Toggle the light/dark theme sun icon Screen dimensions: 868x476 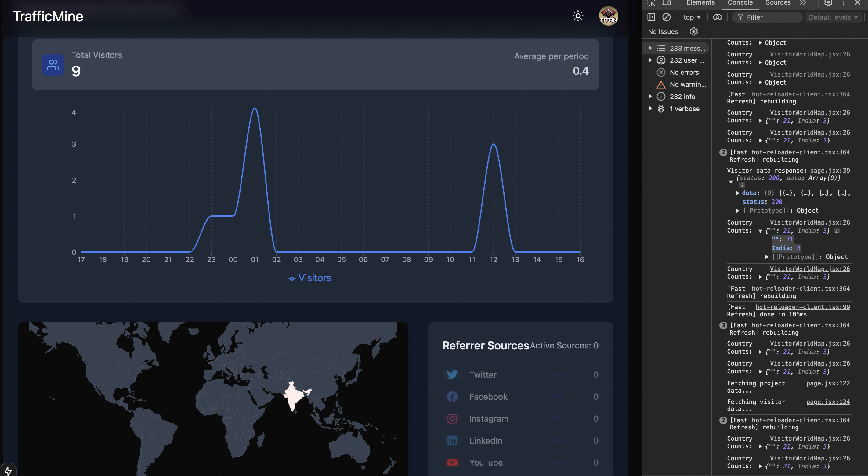[x=578, y=16]
